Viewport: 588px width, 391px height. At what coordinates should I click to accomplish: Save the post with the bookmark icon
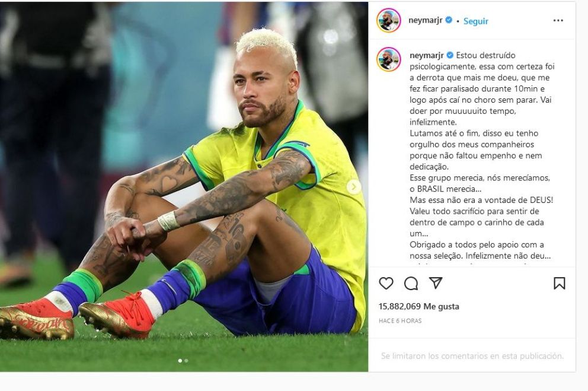tap(559, 283)
